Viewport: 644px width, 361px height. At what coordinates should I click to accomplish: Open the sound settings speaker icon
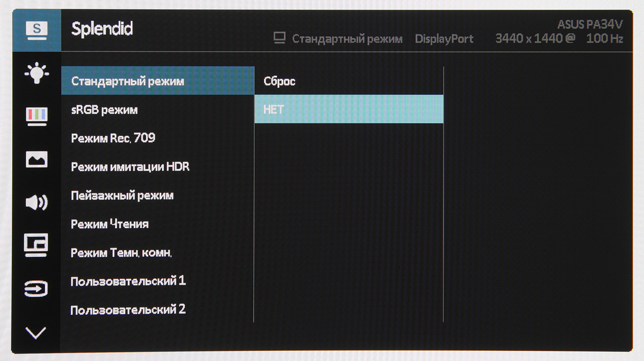click(x=37, y=202)
